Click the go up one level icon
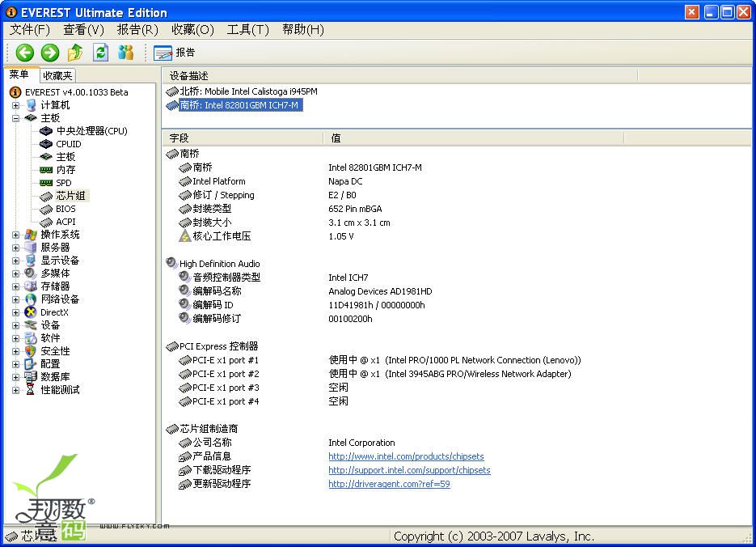 pos(74,53)
